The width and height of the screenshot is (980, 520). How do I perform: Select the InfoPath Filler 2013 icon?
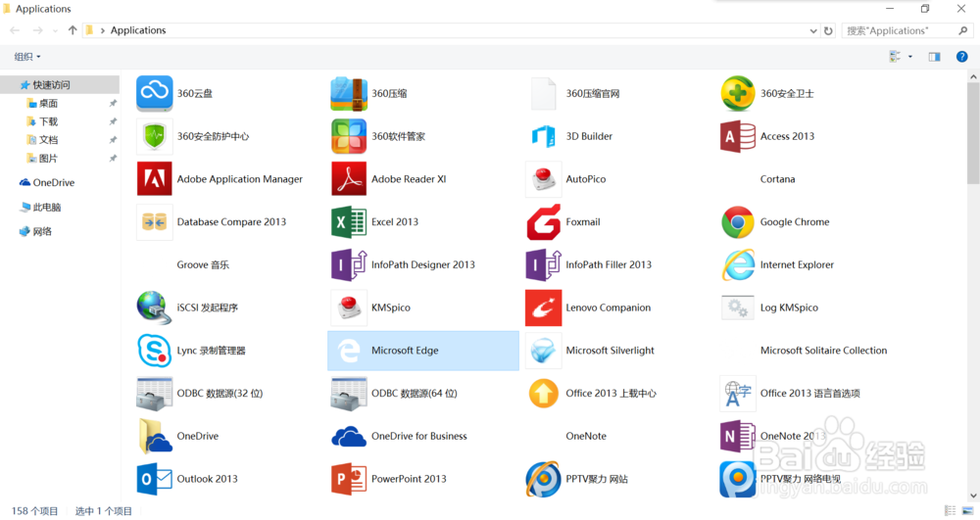tap(543, 264)
